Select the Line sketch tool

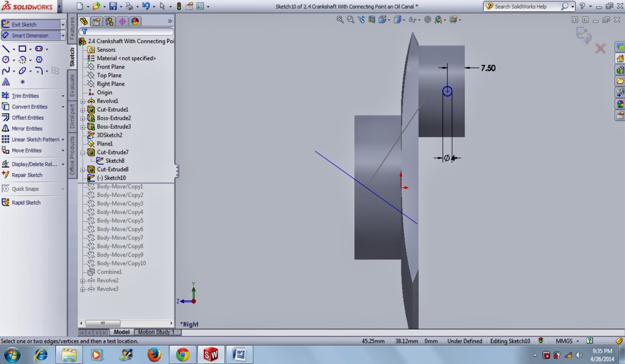pyautogui.click(x=5, y=48)
